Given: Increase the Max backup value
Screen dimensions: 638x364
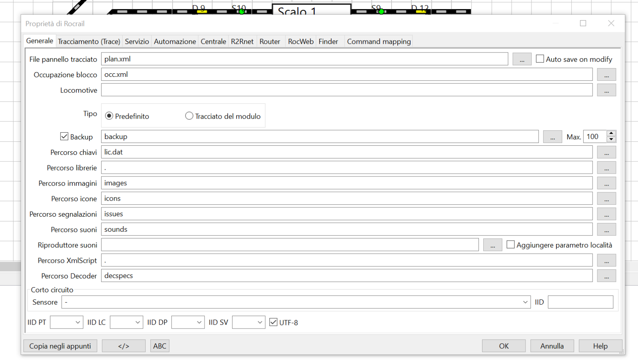Looking at the screenshot, I should [x=611, y=133].
